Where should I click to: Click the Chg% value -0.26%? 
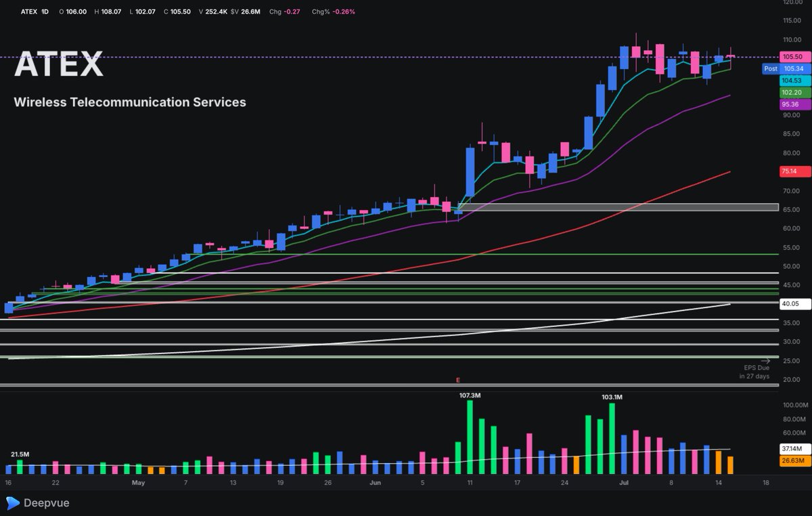coord(343,12)
